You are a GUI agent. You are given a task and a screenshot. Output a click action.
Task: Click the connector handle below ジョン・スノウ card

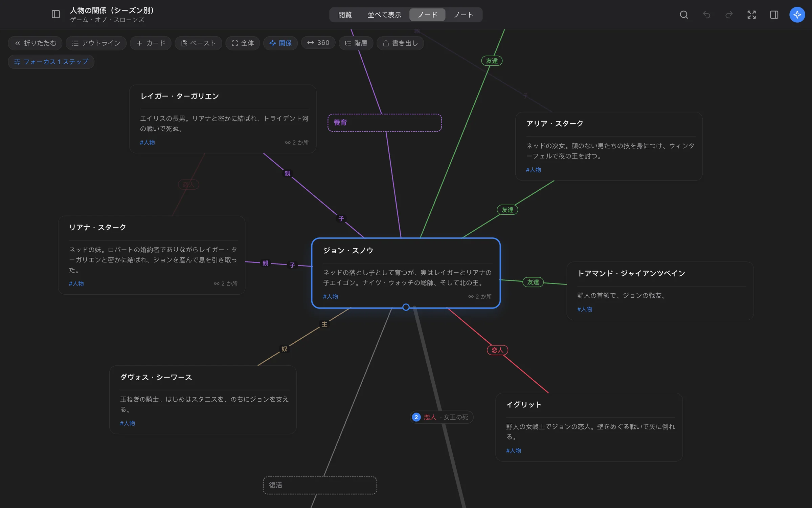click(406, 307)
